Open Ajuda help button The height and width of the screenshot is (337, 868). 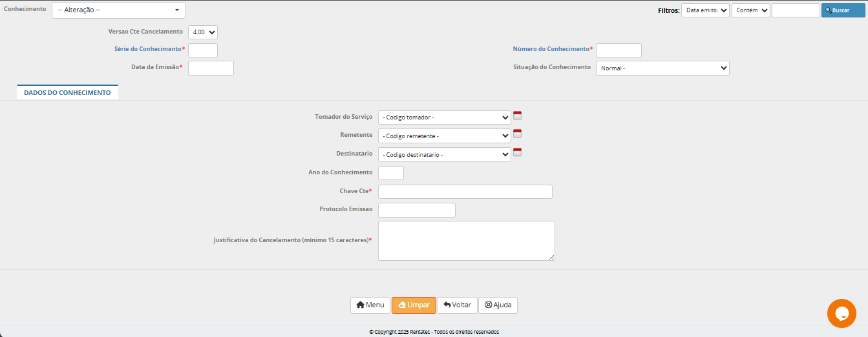point(498,305)
